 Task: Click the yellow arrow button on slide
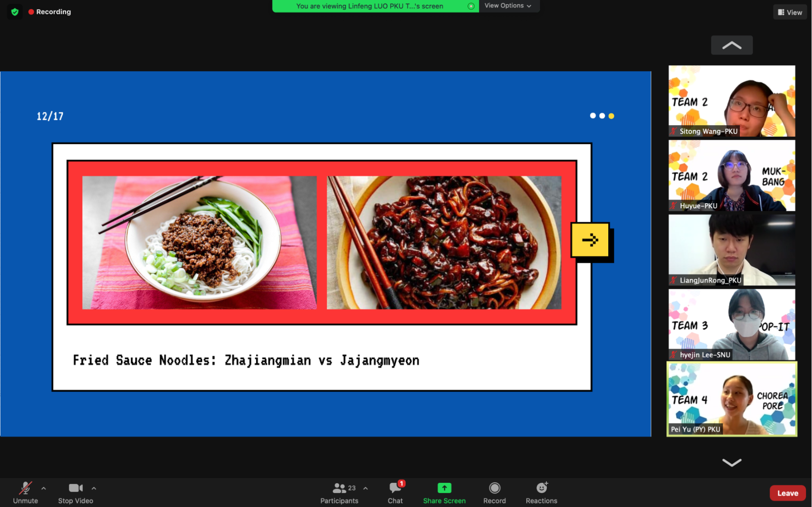(590, 240)
